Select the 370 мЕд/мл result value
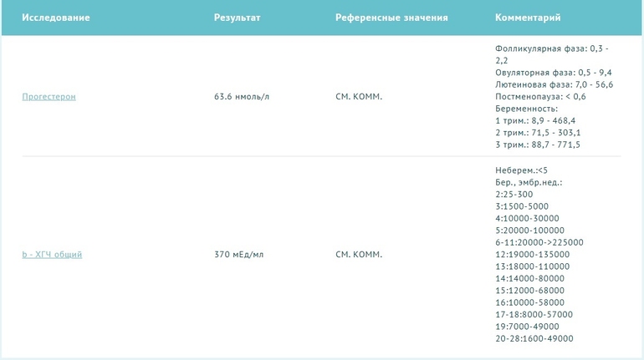Screen dimensions: 644x360 [x=239, y=255]
